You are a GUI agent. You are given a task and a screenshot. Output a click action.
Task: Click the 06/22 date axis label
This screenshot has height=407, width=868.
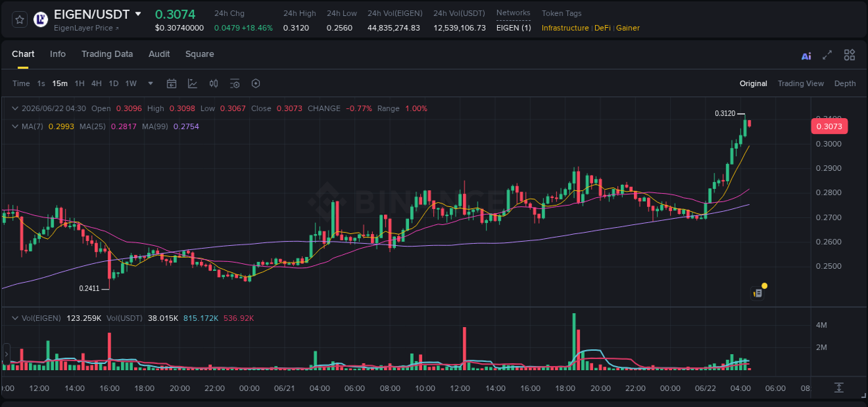tap(706, 388)
